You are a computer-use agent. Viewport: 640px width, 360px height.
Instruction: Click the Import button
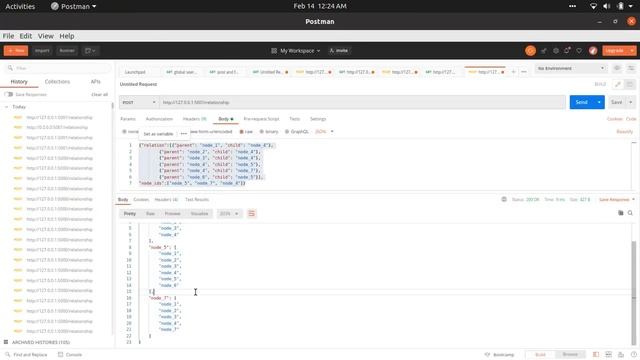coord(42,51)
